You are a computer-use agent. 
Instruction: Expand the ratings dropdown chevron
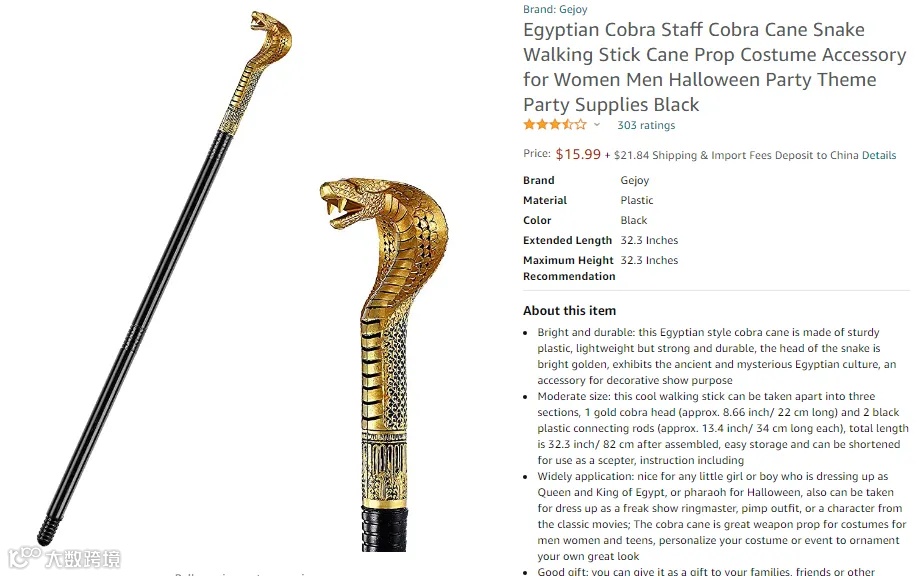(597, 125)
